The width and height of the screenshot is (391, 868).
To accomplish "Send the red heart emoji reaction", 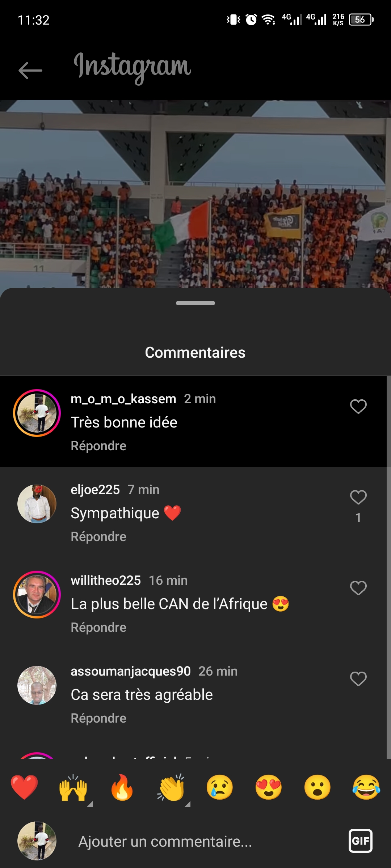I will 24,788.
